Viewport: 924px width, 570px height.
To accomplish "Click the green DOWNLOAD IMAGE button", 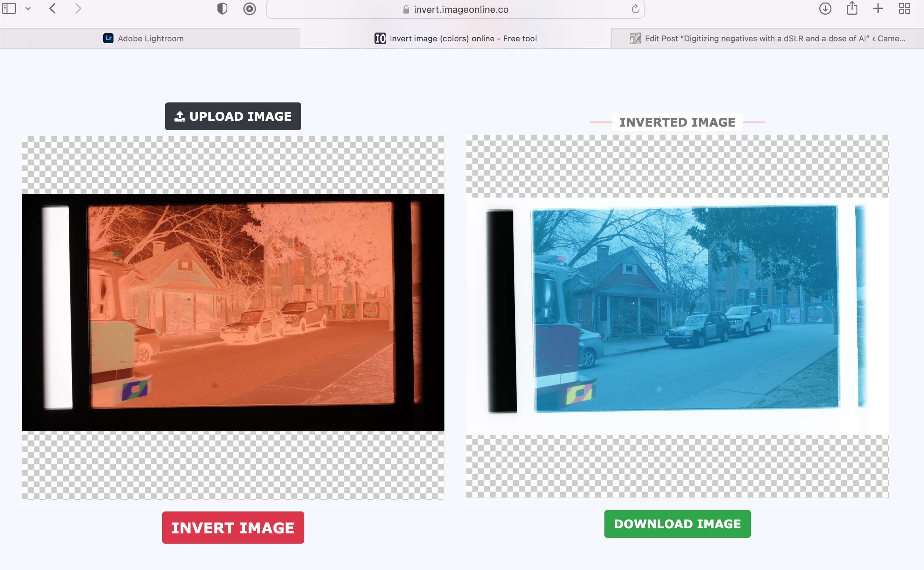I will coord(677,524).
